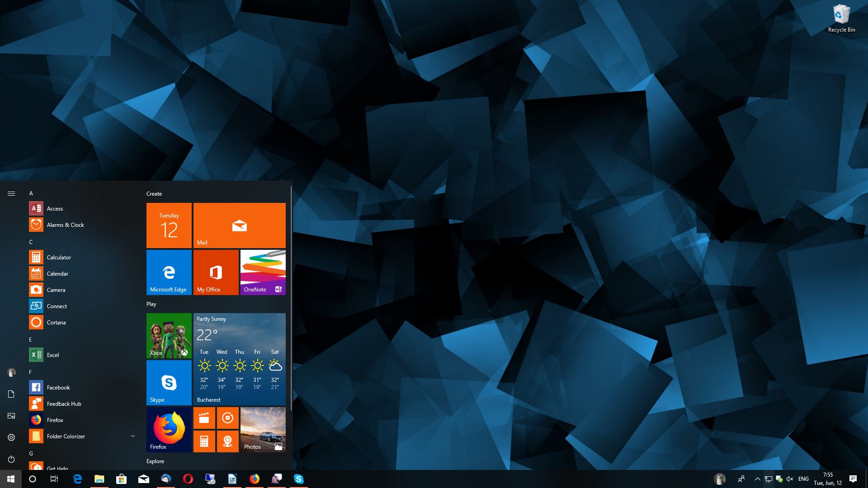Image resolution: width=868 pixels, height=488 pixels.
Task: Expand the Start hamburger navigation menu
Action: pos(11,193)
